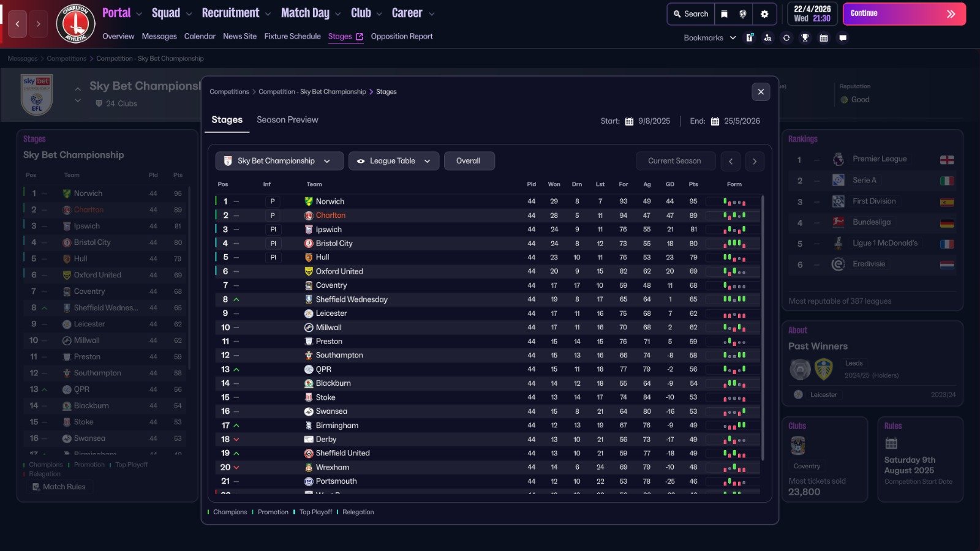Click the Leicester crest in league table
This screenshot has height=551, width=980.
pos(309,313)
